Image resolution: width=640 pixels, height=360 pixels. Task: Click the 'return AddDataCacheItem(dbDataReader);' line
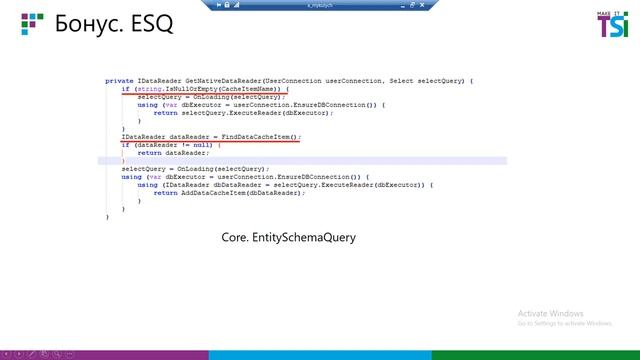pos(229,193)
